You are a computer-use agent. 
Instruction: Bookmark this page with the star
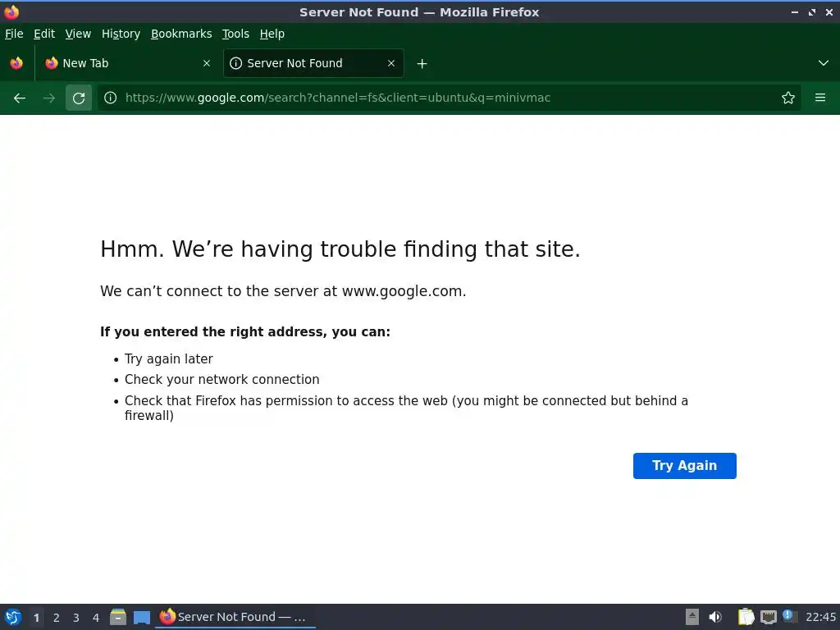[x=788, y=98]
